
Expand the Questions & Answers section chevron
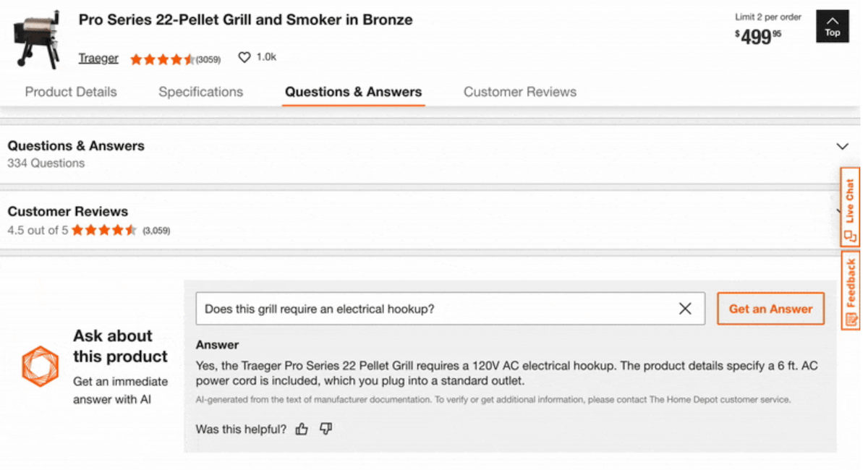tap(842, 147)
